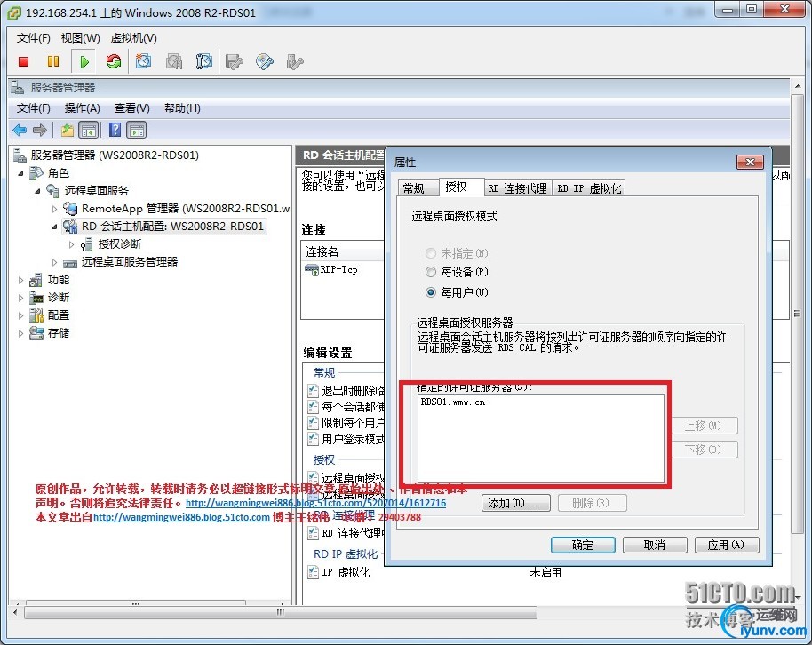The height and width of the screenshot is (645, 812).
Task: Expand the 远程桌面服务管理器 node arrow
Action: point(55,261)
